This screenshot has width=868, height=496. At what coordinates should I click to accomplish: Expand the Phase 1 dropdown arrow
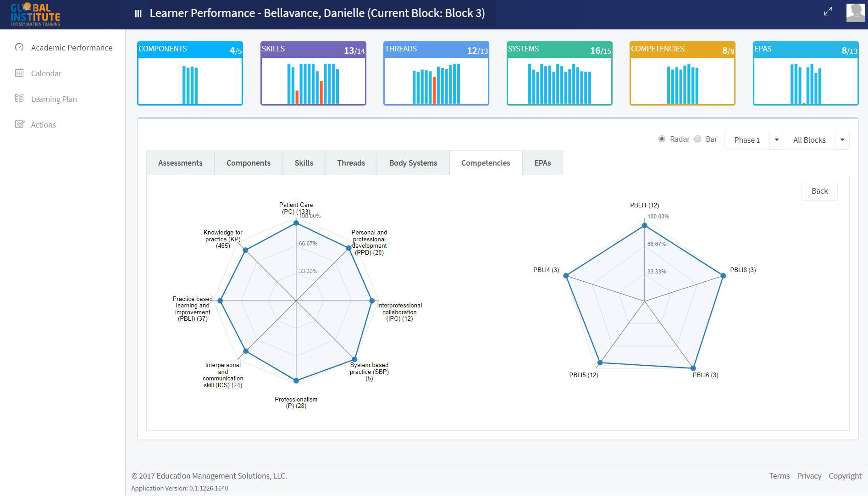pyautogui.click(x=776, y=140)
